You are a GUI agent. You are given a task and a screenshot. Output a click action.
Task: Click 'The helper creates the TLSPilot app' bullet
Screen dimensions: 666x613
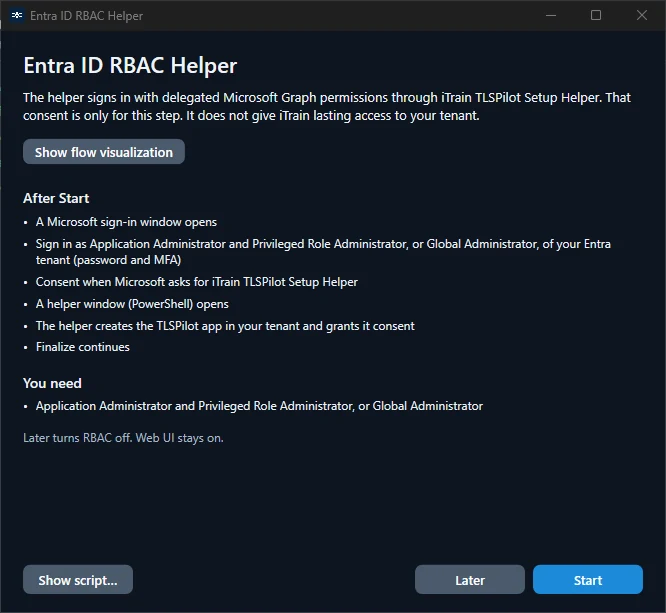pos(225,326)
